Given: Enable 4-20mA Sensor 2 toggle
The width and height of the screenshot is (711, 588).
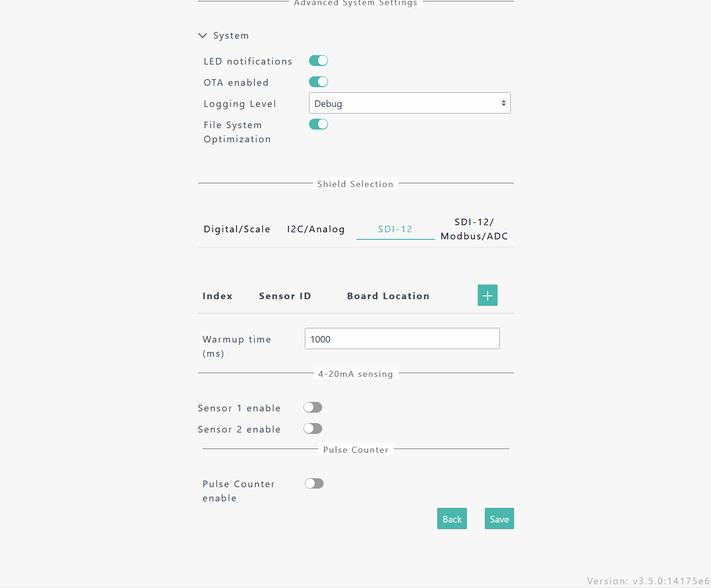Looking at the screenshot, I should coord(313,429).
